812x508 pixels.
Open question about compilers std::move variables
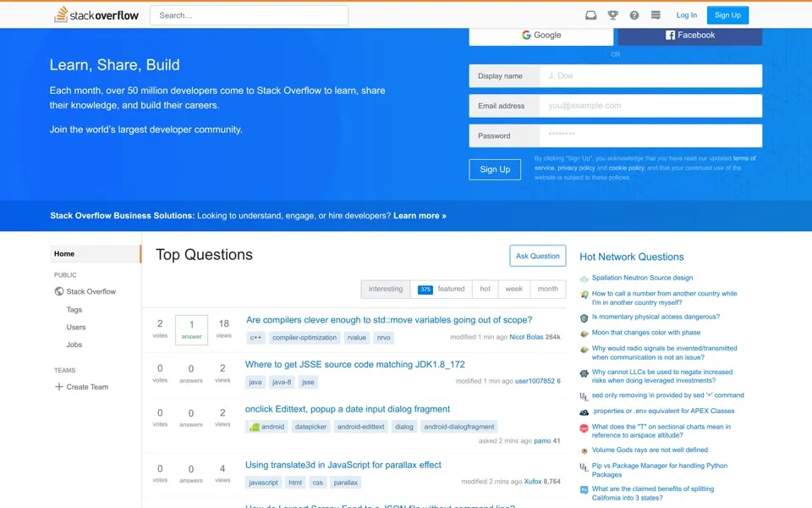coord(389,320)
